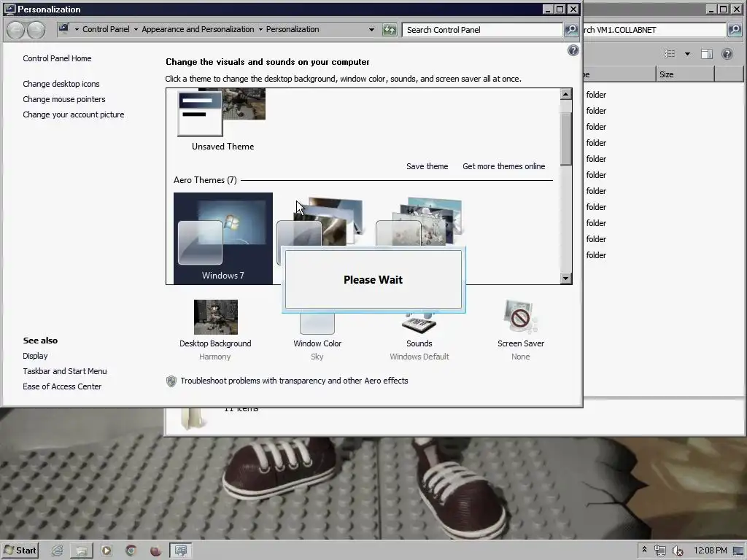
Task: Go forward with the Forward arrow button
Action: [x=36, y=30]
